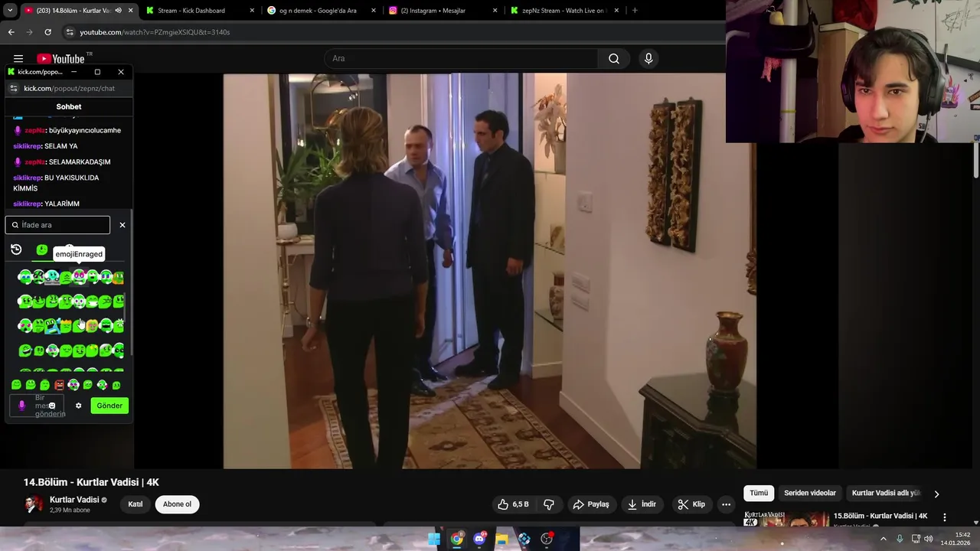The height and width of the screenshot is (551, 980).
Task: Mute the 14.Bölüm tab via its speaker icon
Action: coord(118,11)
